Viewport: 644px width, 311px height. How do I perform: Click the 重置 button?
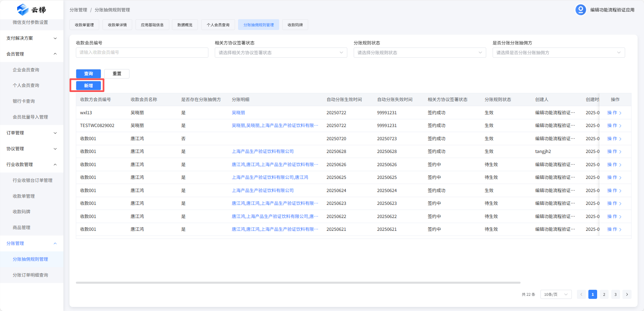117,74
